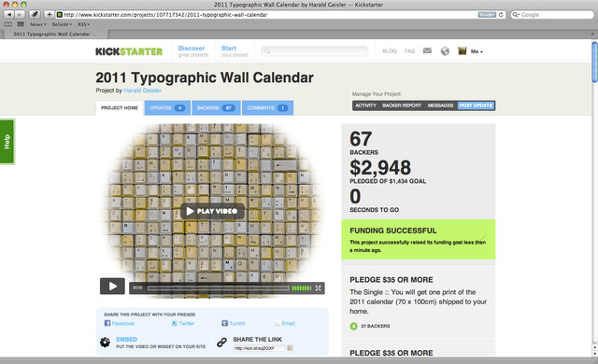Click the browser address bar URL
The image size is (598, 364).
[165, 15]
